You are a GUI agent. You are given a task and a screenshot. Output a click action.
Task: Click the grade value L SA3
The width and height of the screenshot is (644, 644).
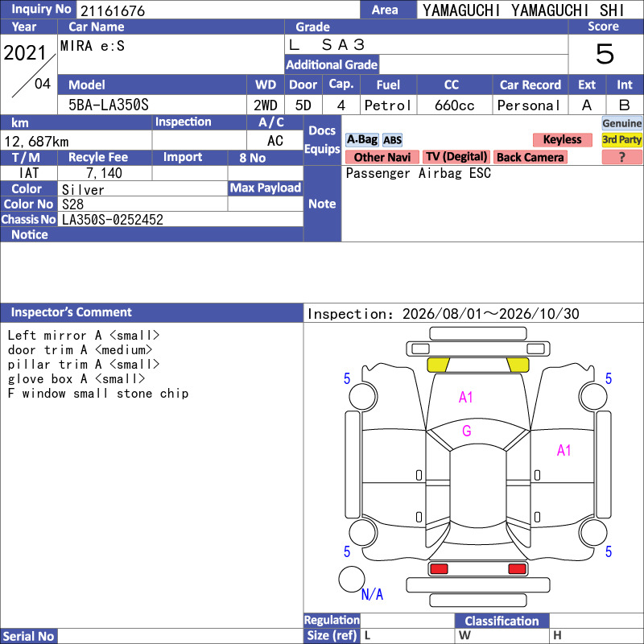click(x=327, y=44)
